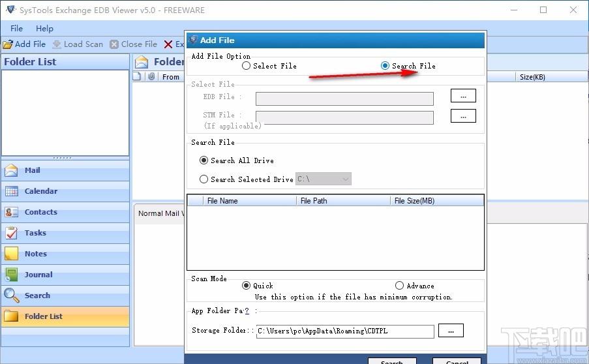This screenshot has height=364, width=589.
Task: Click the File Size(MB) column header
Action: pyautogui.click(x=437, y=201)
